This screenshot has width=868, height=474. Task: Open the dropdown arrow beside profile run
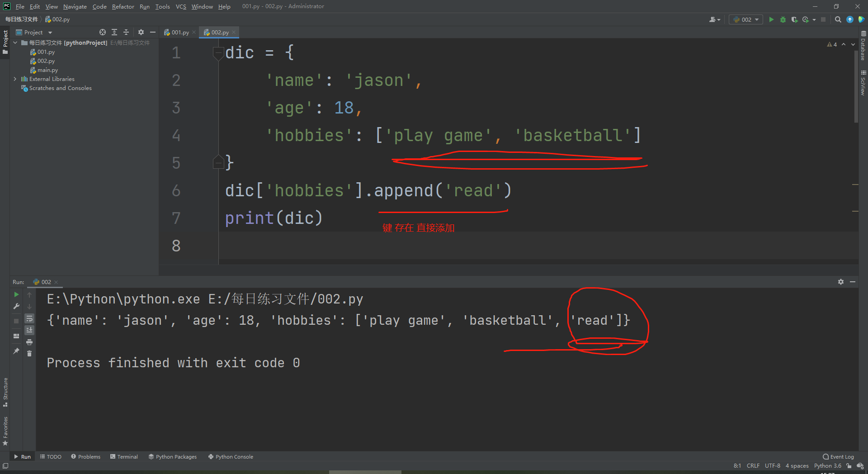(814, 19)
